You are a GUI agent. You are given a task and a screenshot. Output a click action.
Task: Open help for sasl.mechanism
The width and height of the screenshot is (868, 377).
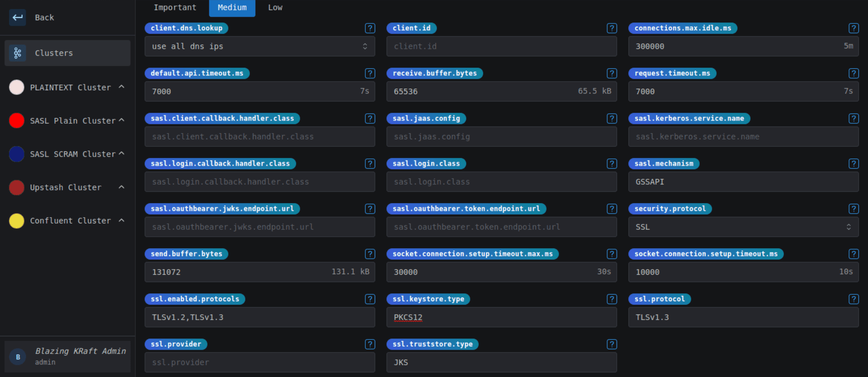(854, 163)
